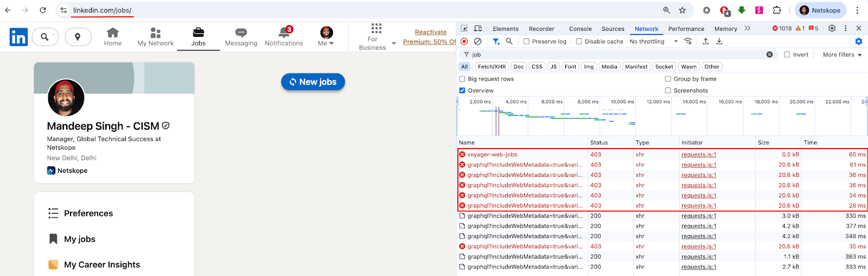Screen dimensions: 868x276
Task: Expand the For Business menu
Action: coord(376,37)
